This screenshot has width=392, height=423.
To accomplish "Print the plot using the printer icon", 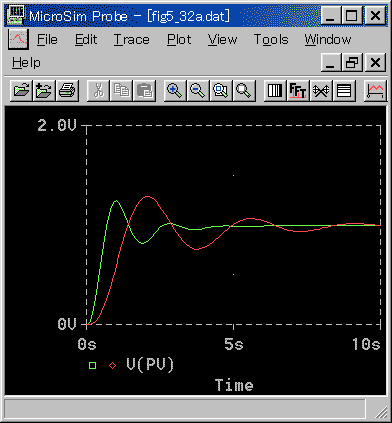I will point(67,90).
